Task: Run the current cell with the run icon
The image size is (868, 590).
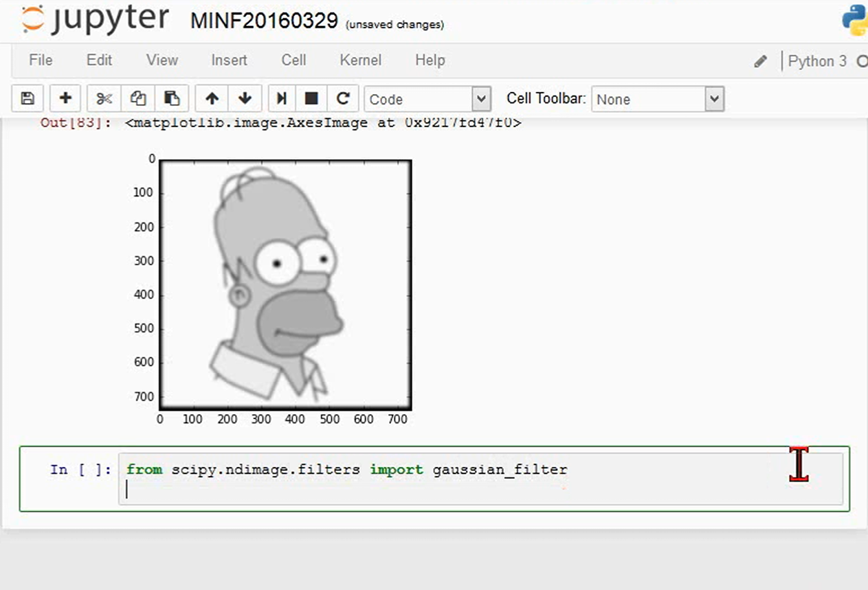Action: click(x=281, y=99)
